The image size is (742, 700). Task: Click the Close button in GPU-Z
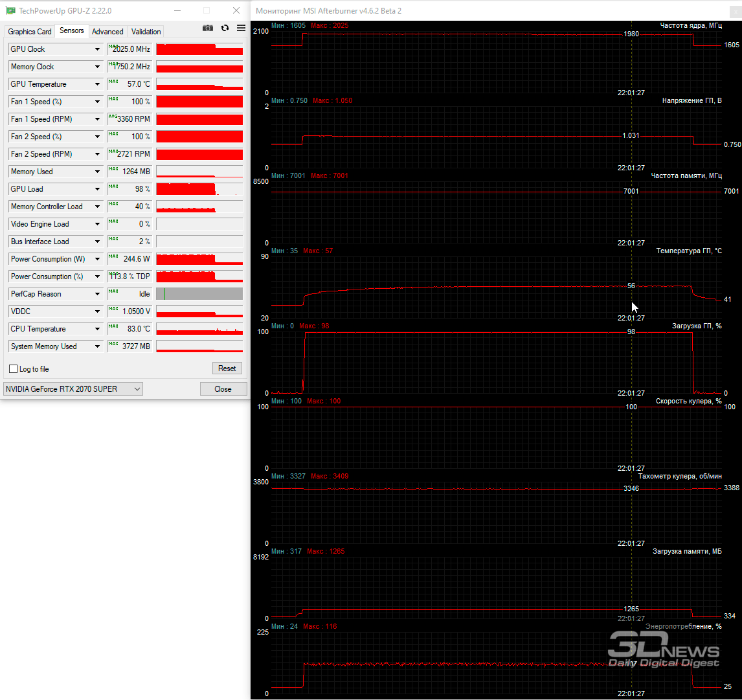click(x=223, y=389)
